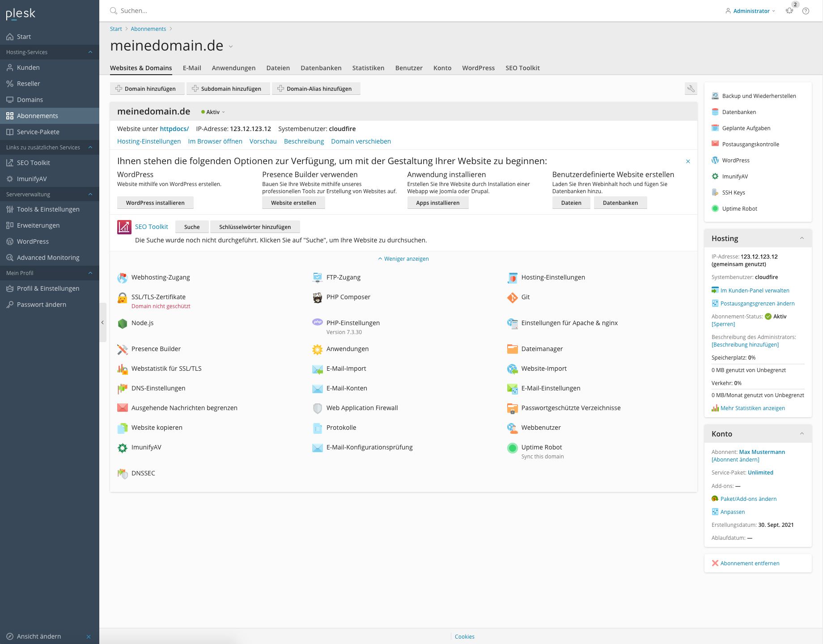Open the Protokolle icon
This screenshot has height=644, width=823.
pos(318,428)
